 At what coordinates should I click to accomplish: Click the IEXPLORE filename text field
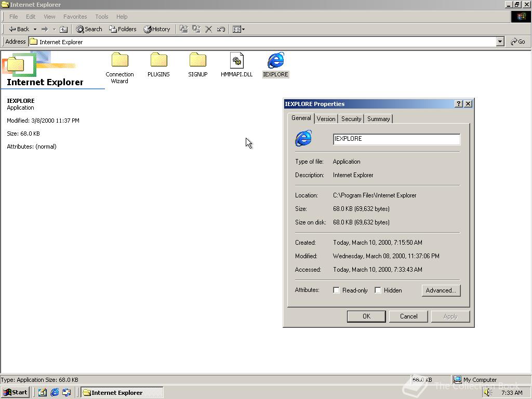tap(396, 139)
